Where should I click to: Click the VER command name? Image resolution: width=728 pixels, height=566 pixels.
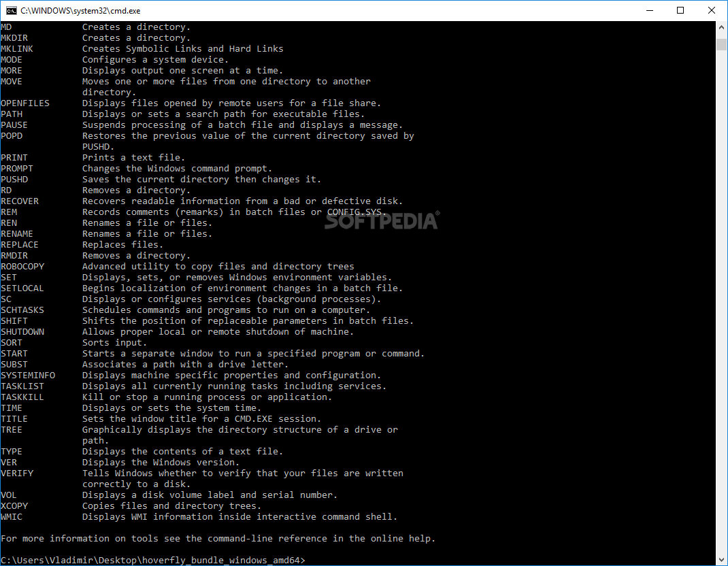click(9, 463)
